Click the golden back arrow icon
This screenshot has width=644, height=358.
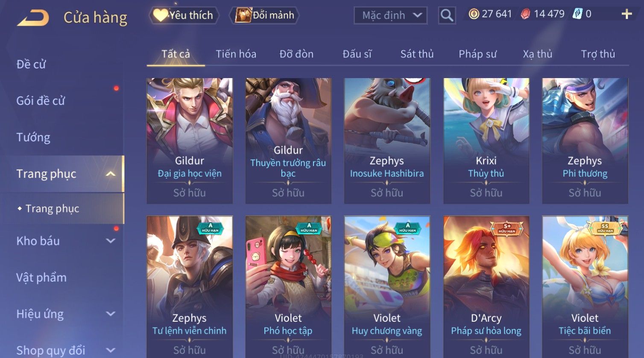click(33, 18)
